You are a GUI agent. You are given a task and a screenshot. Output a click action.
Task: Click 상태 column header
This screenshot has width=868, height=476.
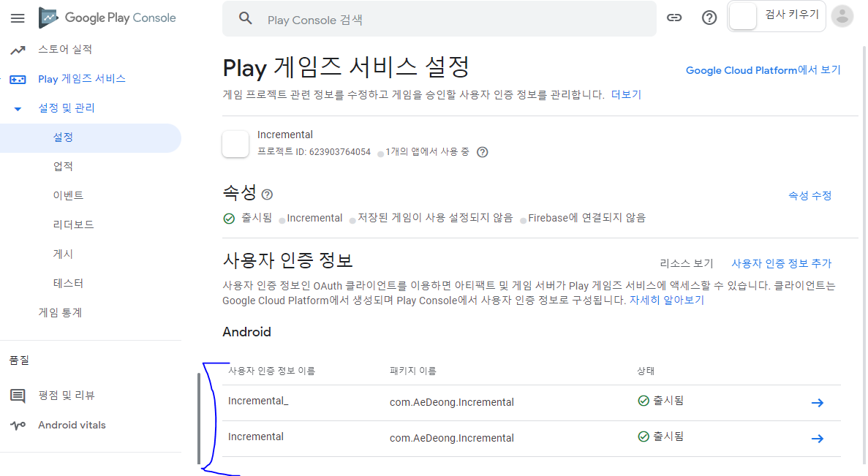pyautogui.click(x=646, y=371)
